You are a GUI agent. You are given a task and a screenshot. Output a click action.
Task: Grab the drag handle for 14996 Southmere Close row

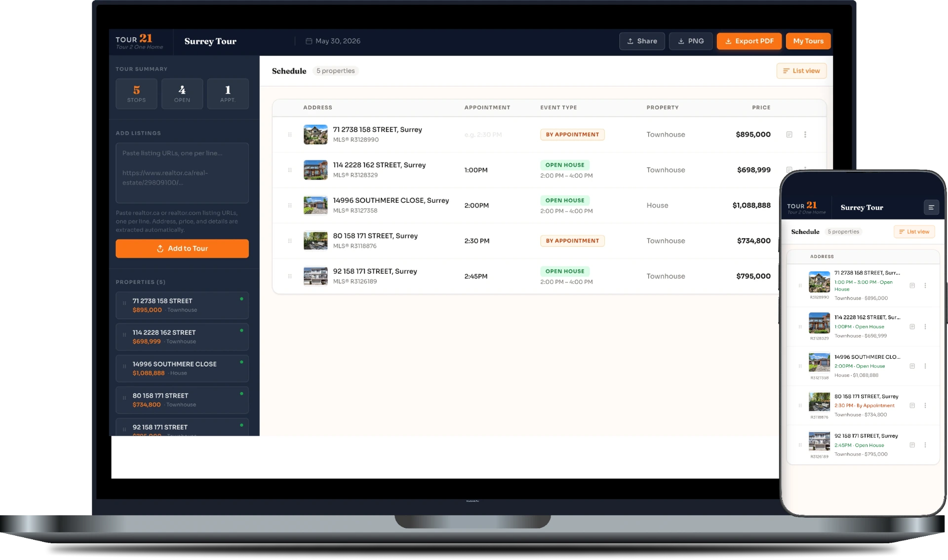pos(290,205)
